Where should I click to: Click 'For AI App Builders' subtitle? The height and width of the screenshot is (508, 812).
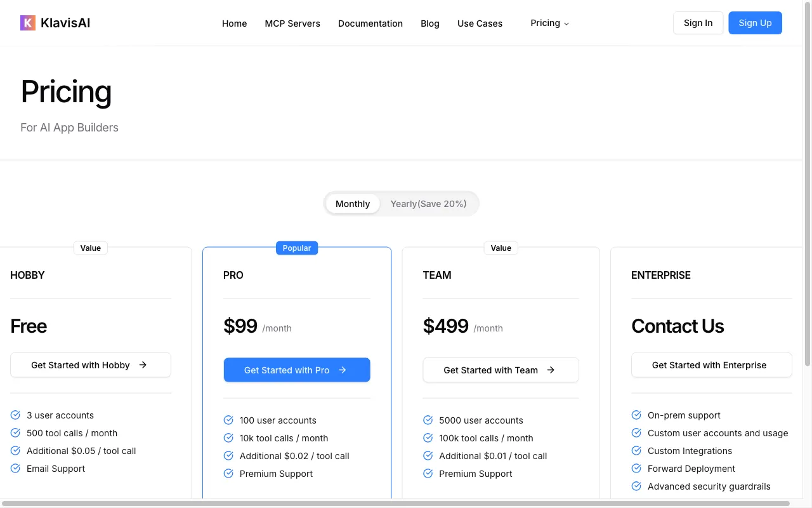click(x=69, y=128)
